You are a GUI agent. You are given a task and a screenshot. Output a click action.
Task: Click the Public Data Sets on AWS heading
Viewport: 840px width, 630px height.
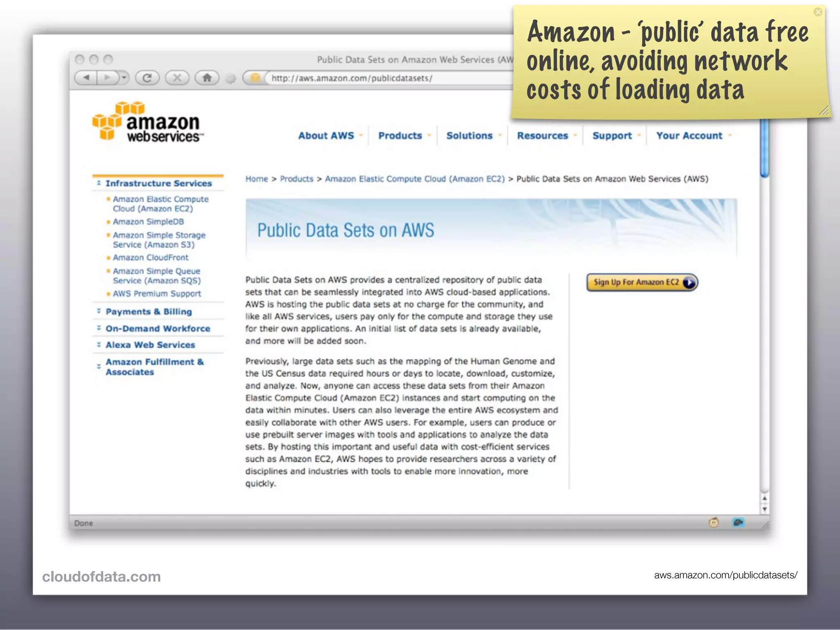point(345,231)
